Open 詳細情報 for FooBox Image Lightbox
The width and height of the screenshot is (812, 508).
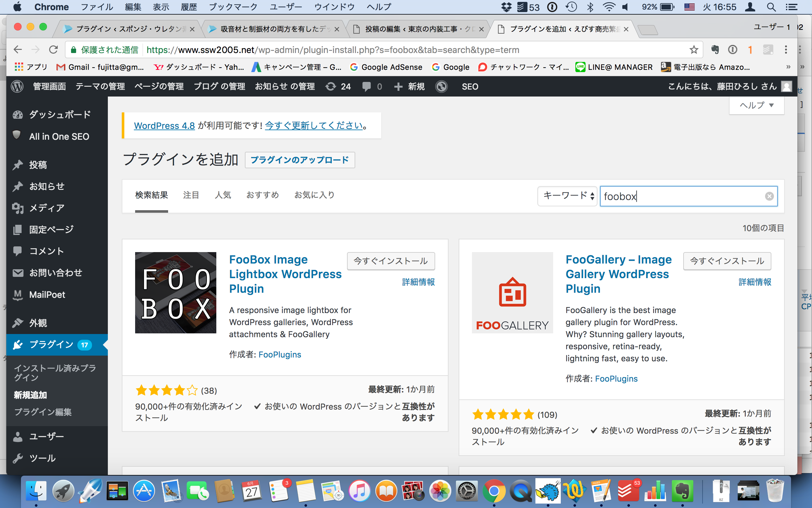(x=418, y=282)
